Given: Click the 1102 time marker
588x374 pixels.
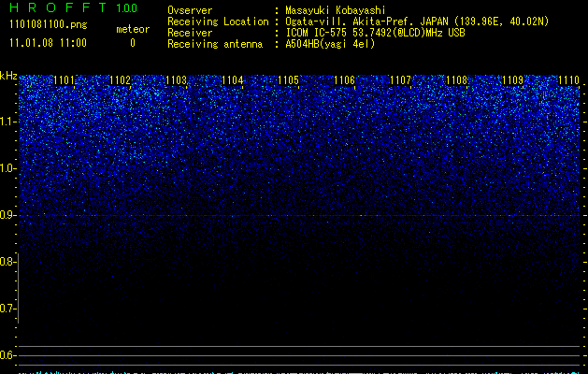Looking at the screenshot, I should point(120,80).
